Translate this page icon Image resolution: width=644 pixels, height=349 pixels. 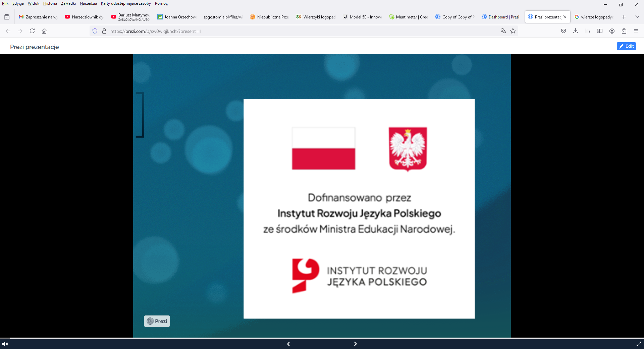click(x=503, y=31)
